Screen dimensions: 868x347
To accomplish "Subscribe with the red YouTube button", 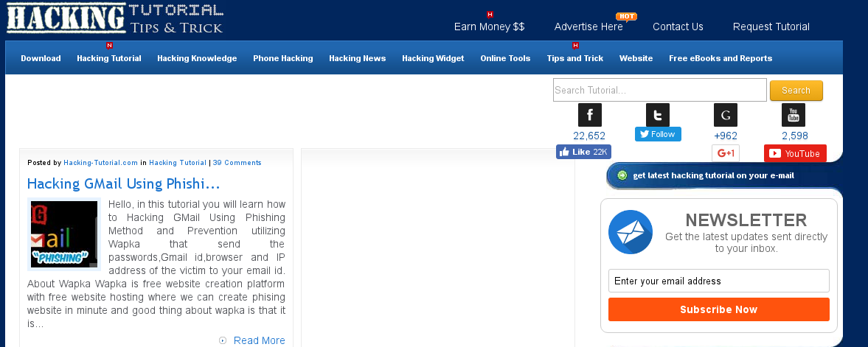I will point(795,153).
